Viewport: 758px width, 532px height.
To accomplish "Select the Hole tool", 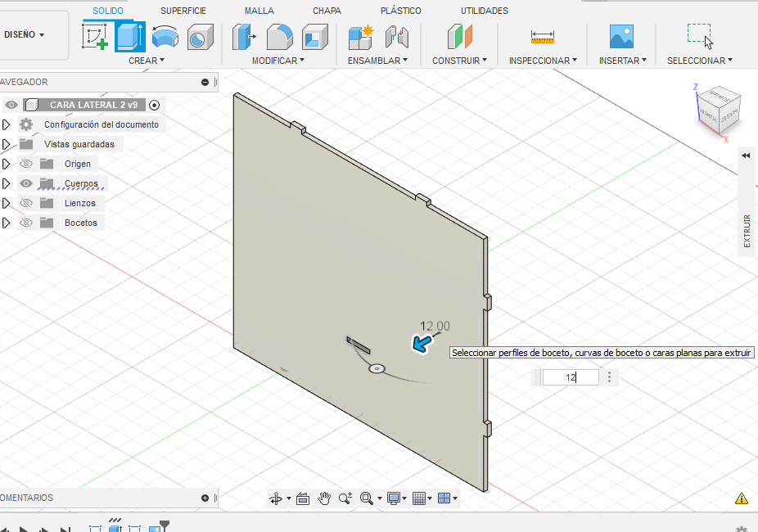I will pos(200,37).
